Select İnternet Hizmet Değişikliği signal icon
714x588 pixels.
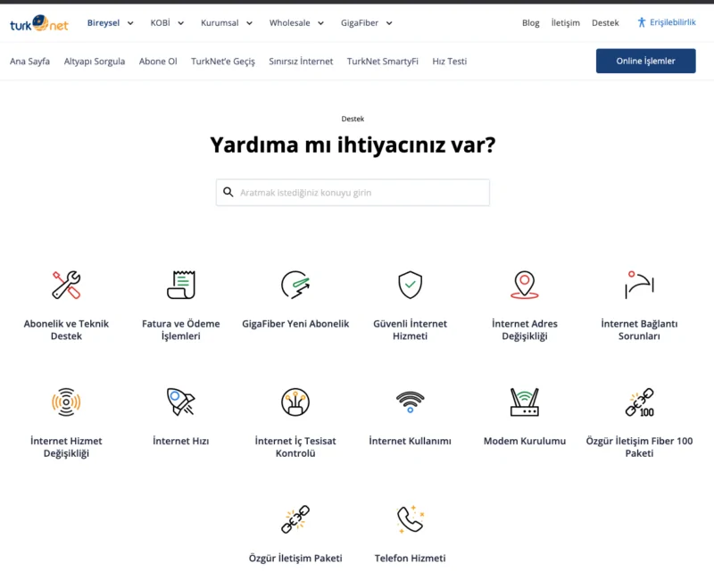click(x=66, y=402)
